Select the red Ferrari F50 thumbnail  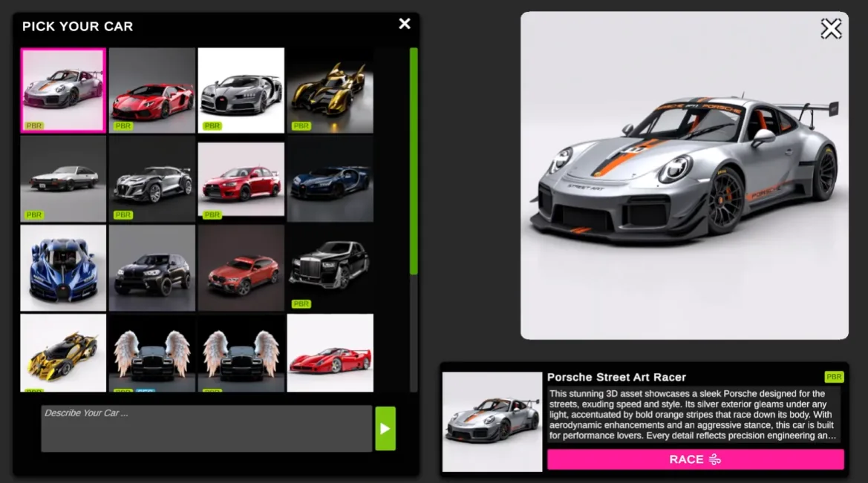[x=330, y=353]
